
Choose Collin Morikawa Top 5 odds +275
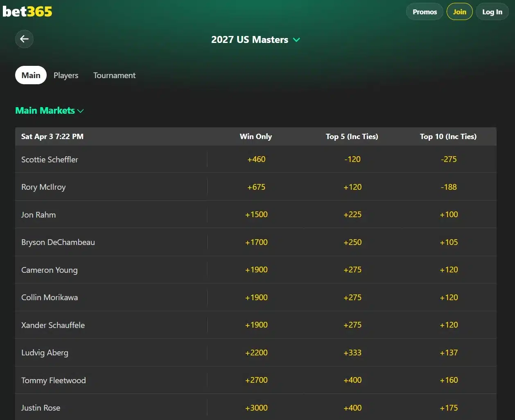352,297
